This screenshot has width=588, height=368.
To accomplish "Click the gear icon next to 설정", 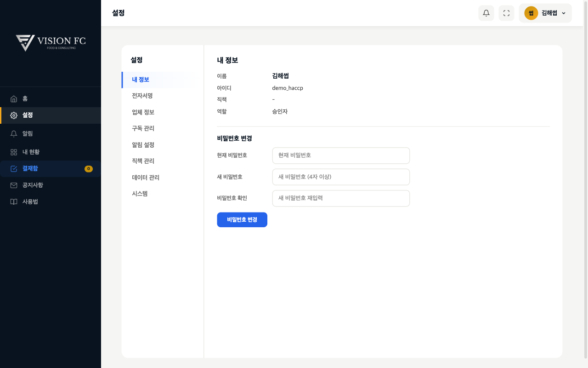I will (14, 115).
